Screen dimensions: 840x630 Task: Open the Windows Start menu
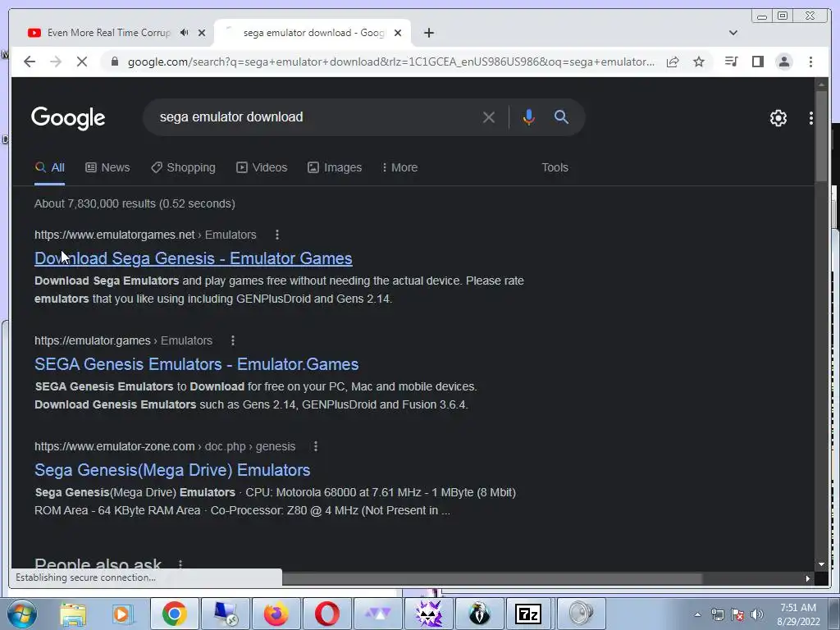tap(21, 614)
